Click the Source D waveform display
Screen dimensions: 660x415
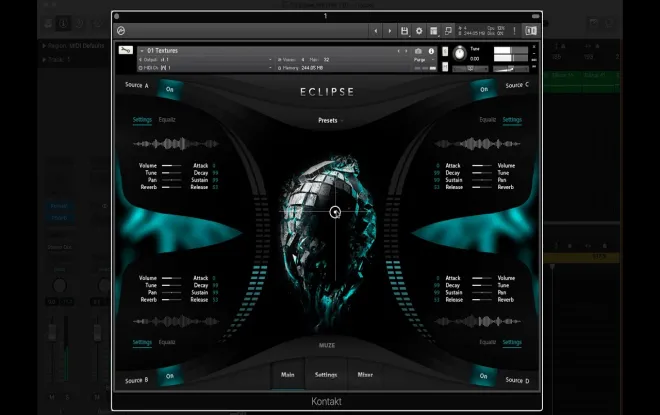point(477,322)
